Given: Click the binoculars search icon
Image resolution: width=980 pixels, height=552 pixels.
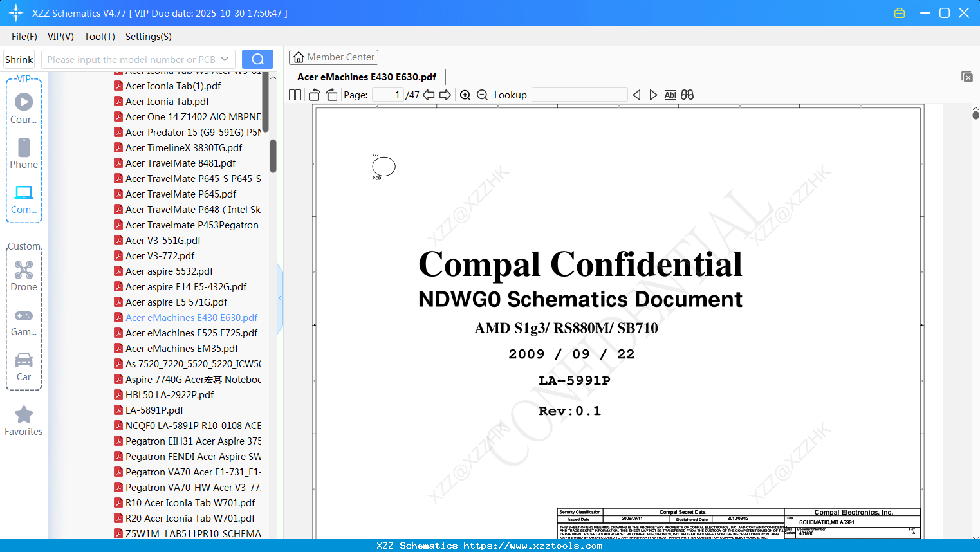Looking at the screenshot, I should pos(687,95).
